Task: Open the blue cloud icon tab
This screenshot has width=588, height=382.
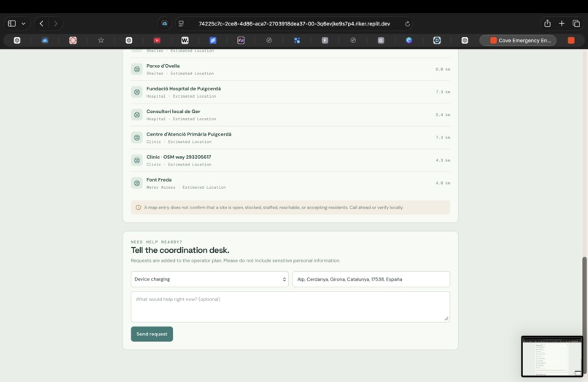Action: point(45,41)
